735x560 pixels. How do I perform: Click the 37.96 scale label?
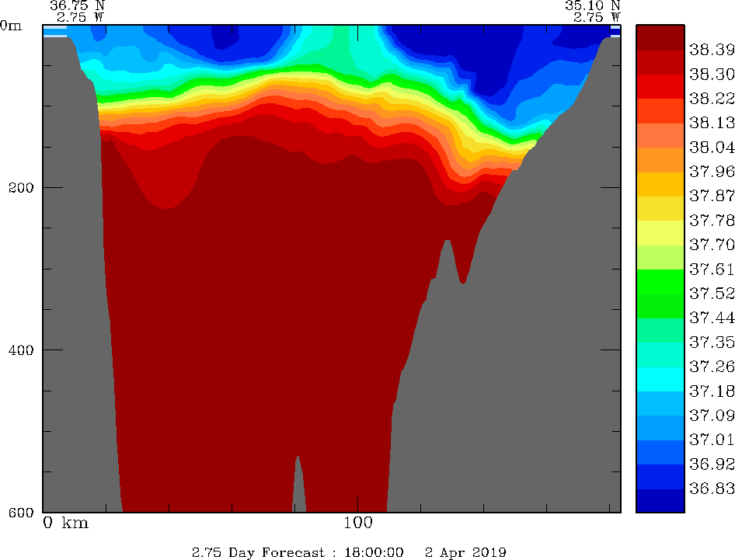point(712,172)
